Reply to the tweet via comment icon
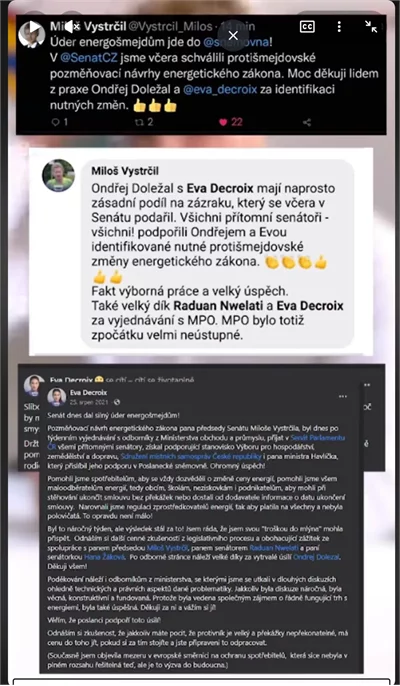The width and height of the screenshot is (400, 686). point(56,122)
